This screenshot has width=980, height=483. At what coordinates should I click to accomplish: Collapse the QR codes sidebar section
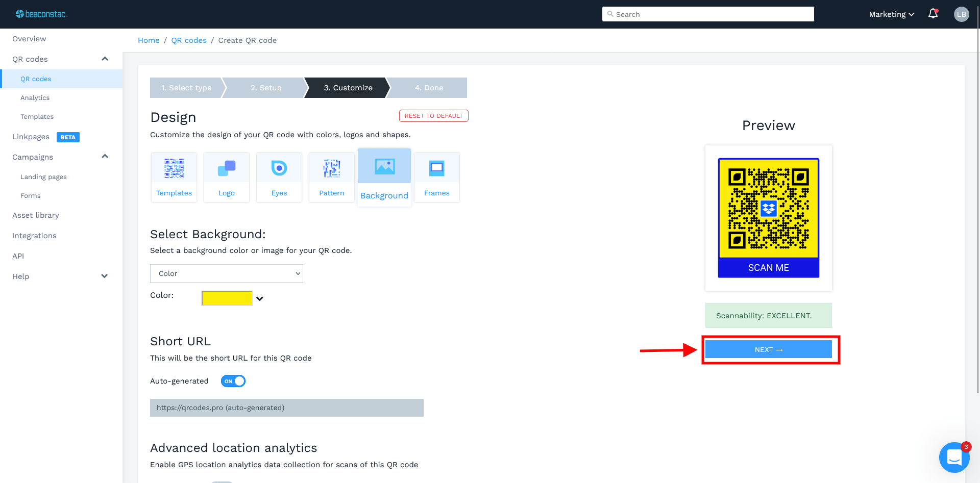[x=105, y=59]
